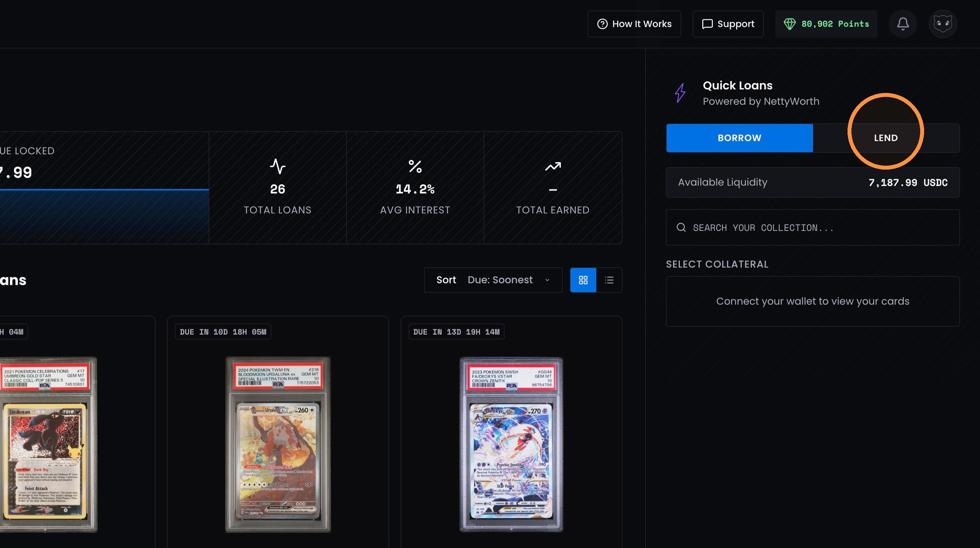Click the 'Powered by NettyWorth' text
980x548 pixels.
tap(761, 102)
